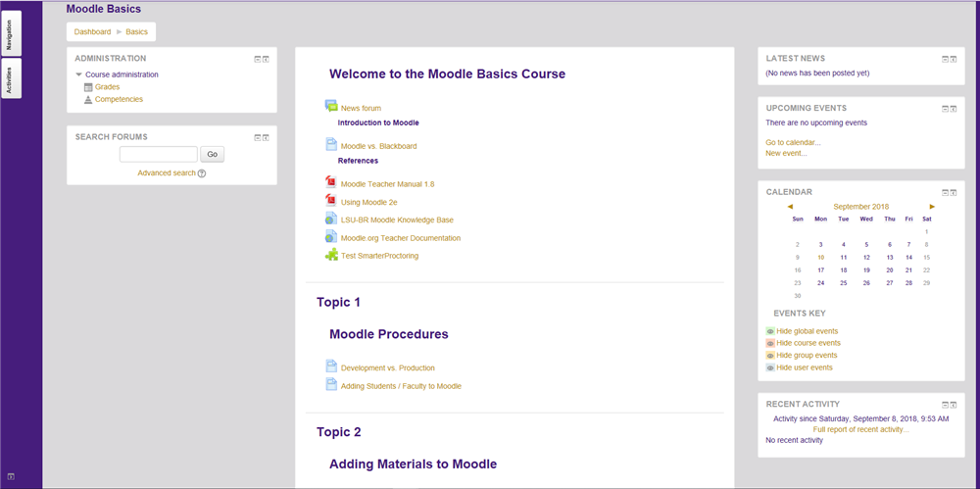Dock the Upcoming Events block
980x489 pixels.
click(954, 109)
